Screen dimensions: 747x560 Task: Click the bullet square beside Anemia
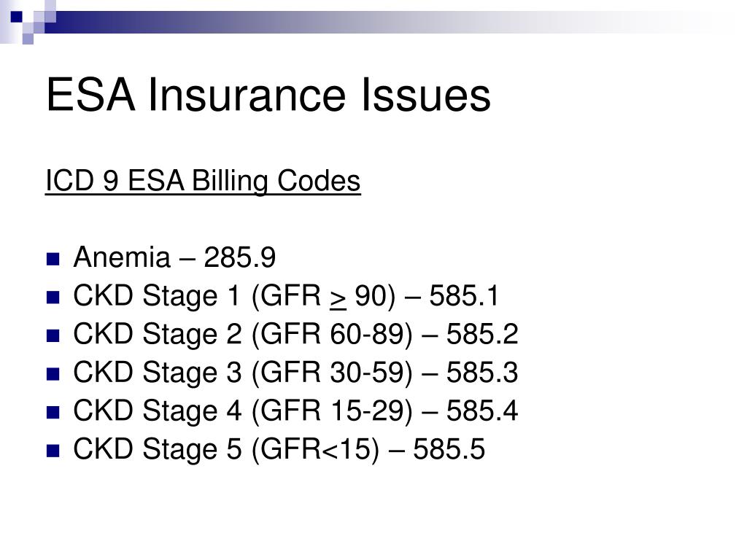point(53,259)
